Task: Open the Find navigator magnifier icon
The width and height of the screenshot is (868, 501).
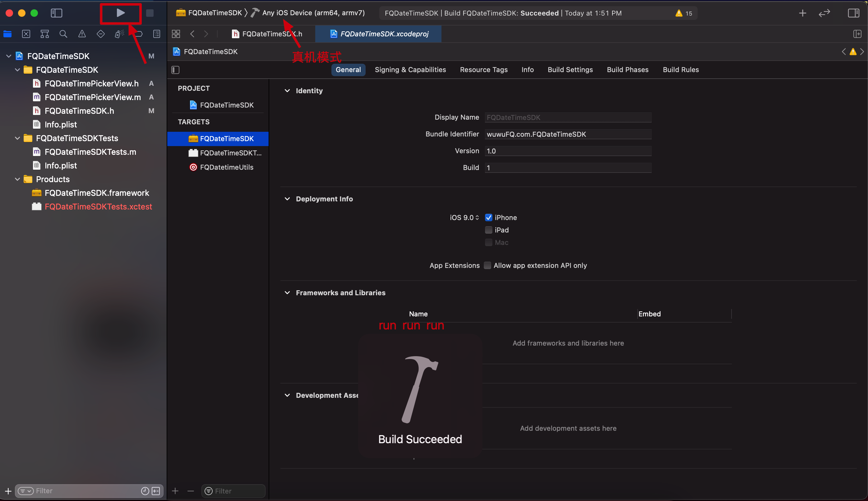Action: click(63, 34)
